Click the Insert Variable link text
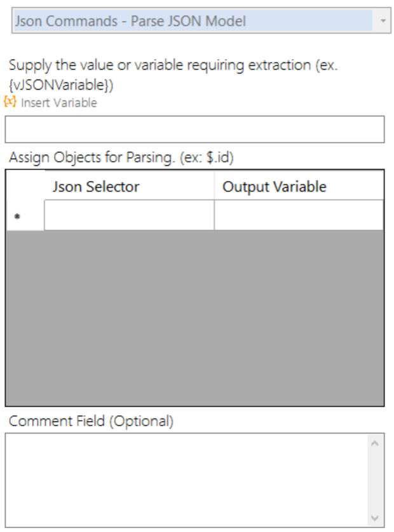The width and height of the screenshot is (394, 532). (x=59, y=103)
